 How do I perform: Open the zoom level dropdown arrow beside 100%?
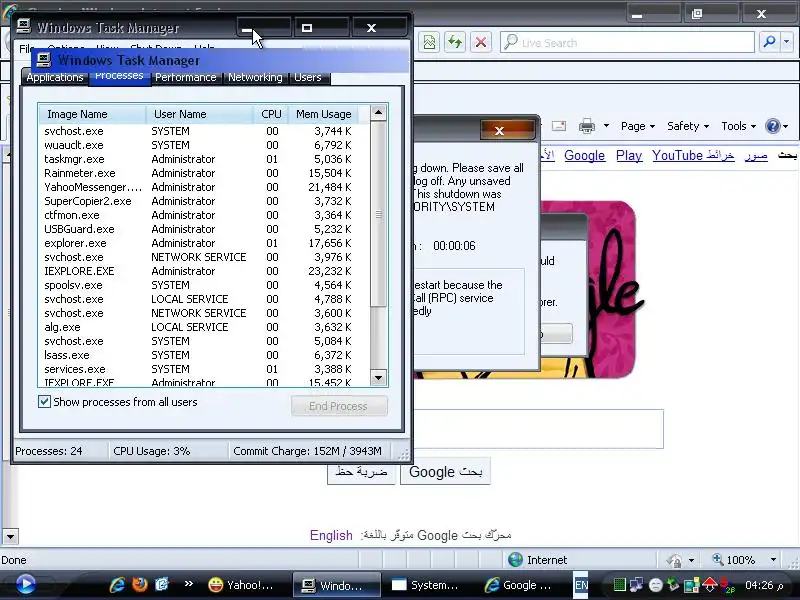[x=773, y=560]
